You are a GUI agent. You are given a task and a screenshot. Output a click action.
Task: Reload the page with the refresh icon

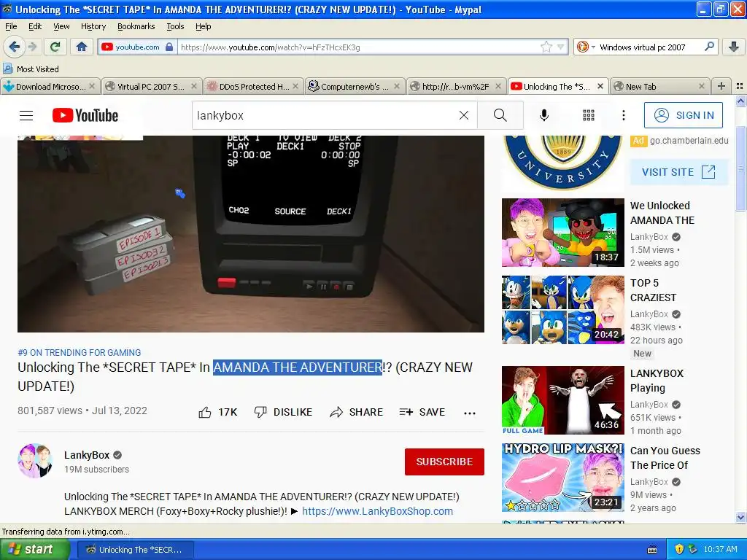click(55, 47)
